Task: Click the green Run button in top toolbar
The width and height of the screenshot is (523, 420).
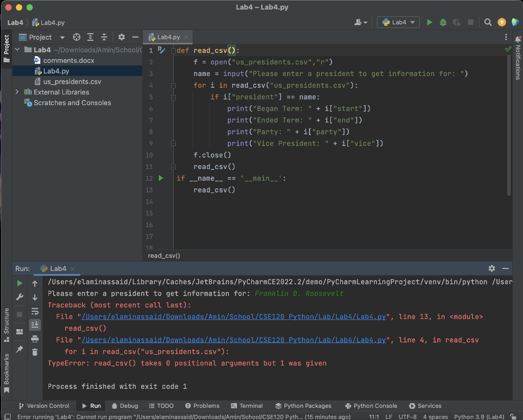Action: (x=430, y=22)
